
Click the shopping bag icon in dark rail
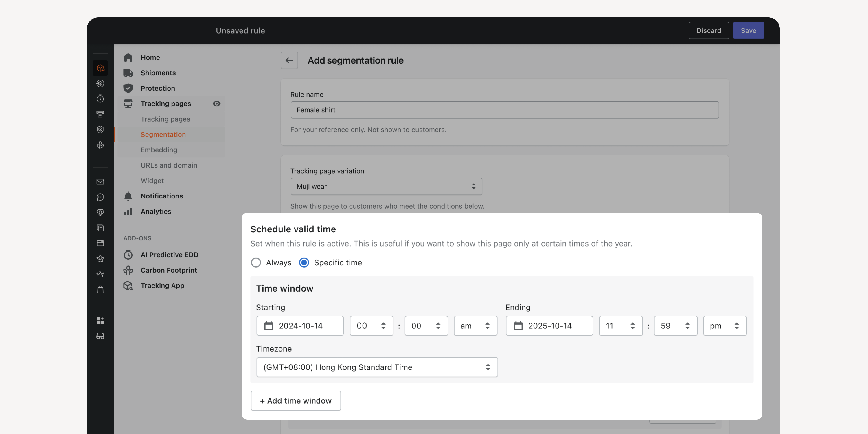(x=100, y=289)
